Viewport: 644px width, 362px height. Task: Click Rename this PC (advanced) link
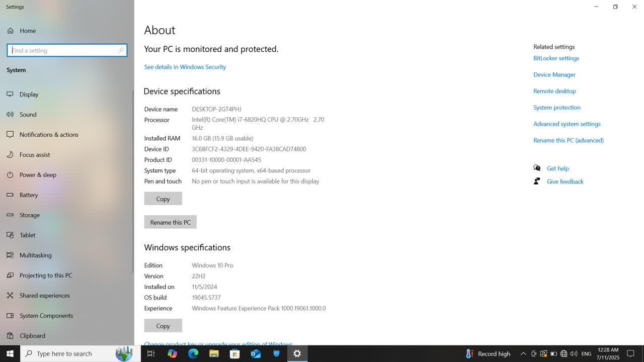[569, 140]
